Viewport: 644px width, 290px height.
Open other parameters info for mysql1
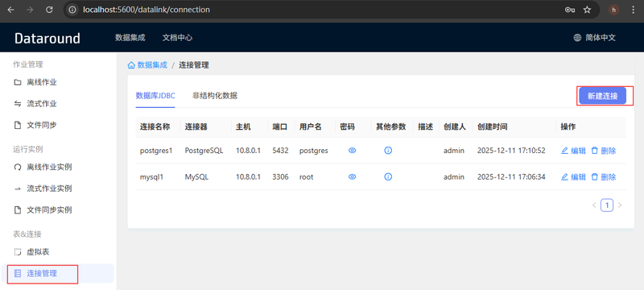(388, 176)
